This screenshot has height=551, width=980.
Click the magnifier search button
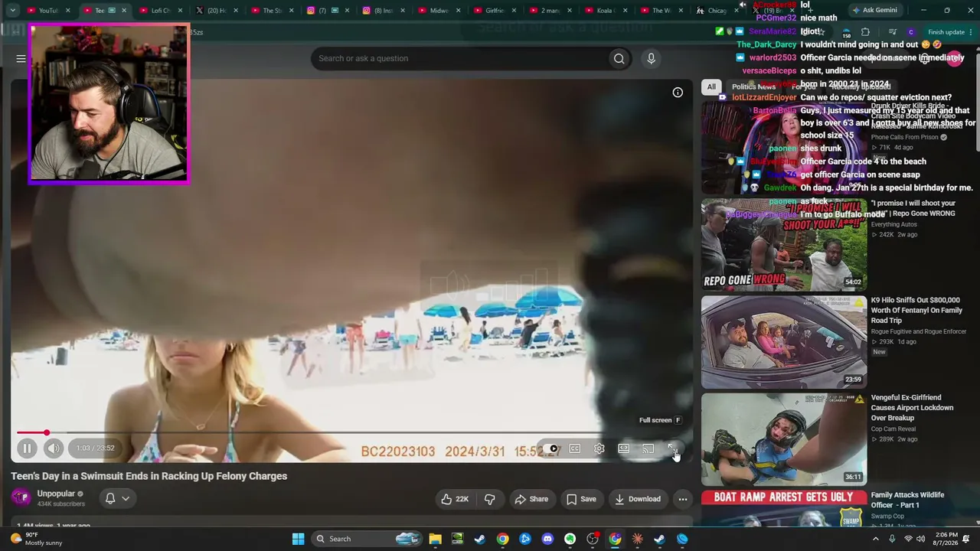(619, 58)
